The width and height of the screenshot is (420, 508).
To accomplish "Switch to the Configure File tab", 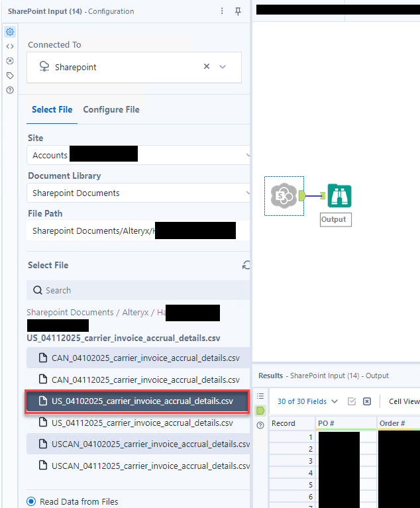I will [x=111, y=109].
